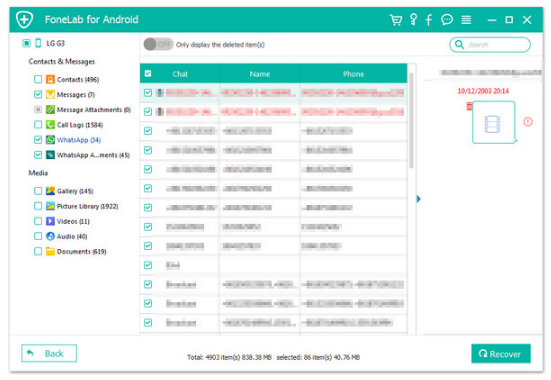Check the Audio (40) checkbox
This screenshot has height=380, width=551.
pyautogui.click(x=38, y=236)
